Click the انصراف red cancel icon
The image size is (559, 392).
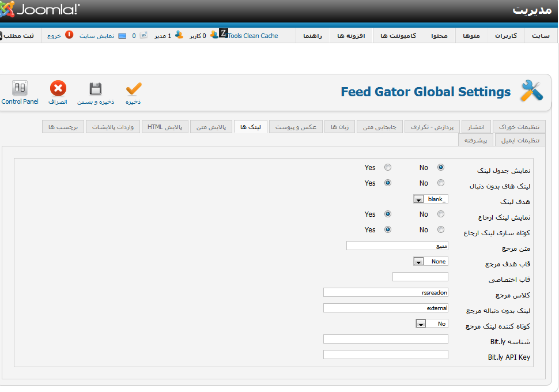point(58,88)
